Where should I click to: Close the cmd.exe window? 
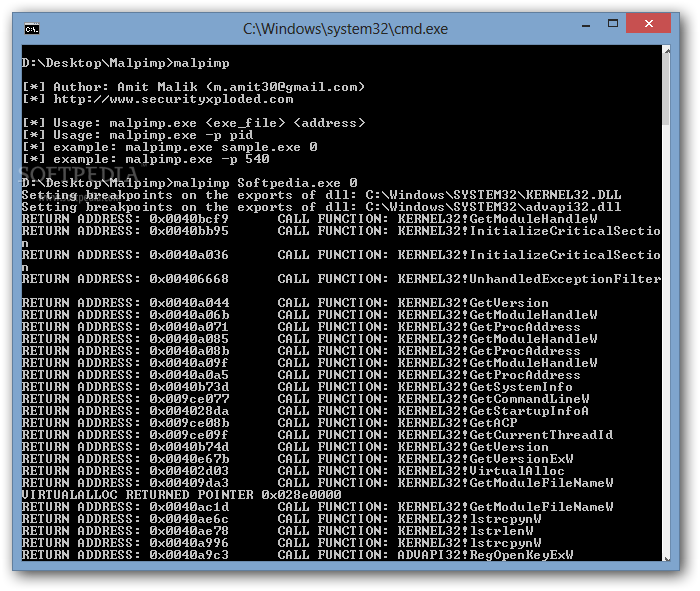click(648, 23)
